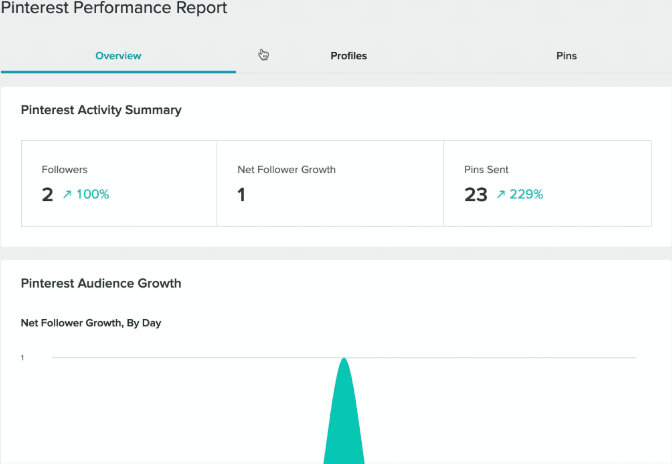Click the Net Follower Growth, By Day title

pos(91,323)
